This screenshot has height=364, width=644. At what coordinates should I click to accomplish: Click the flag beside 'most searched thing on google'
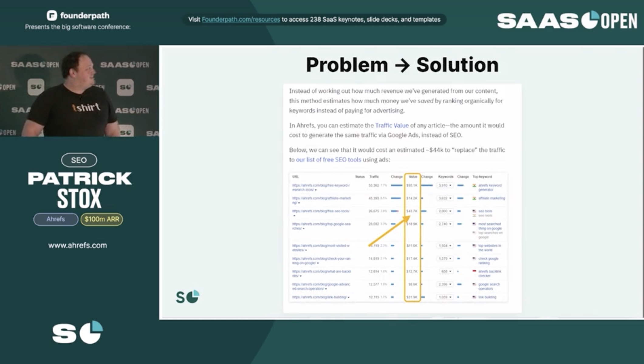coord(474,224)
